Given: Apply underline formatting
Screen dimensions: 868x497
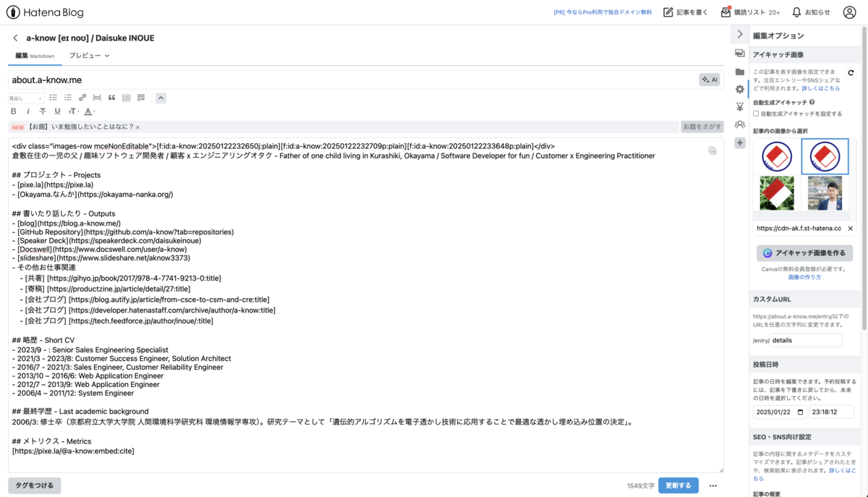Looking at the screenshot, I should pyautogui.click(x=57, y=111).
